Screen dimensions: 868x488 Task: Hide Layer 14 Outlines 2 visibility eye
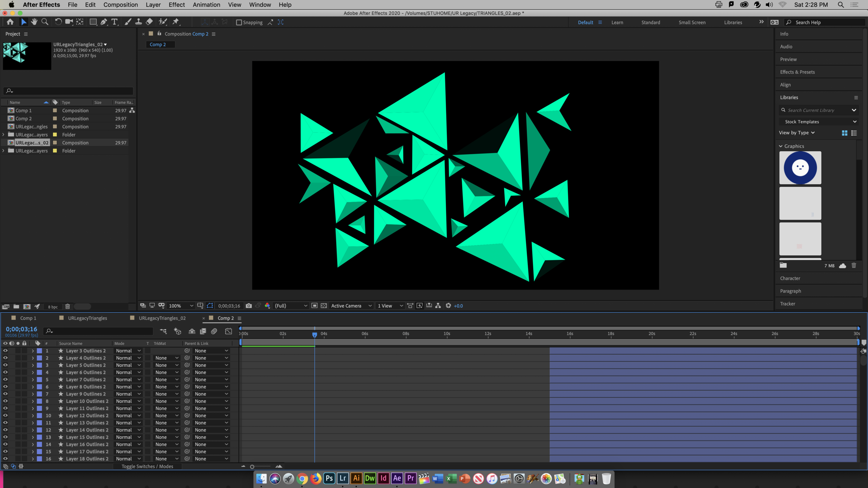(x=5, y=430)
